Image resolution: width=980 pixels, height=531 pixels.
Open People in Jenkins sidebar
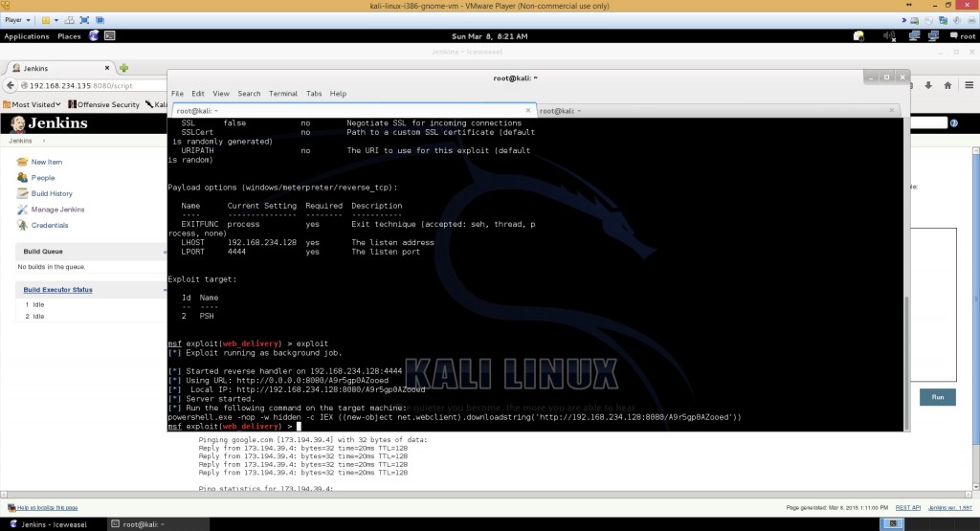pyautogui.click(x=42, y=178)
